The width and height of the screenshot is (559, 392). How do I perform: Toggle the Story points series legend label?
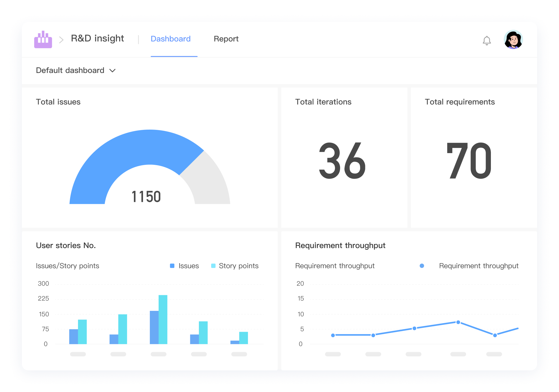click(x=239, y=266)
